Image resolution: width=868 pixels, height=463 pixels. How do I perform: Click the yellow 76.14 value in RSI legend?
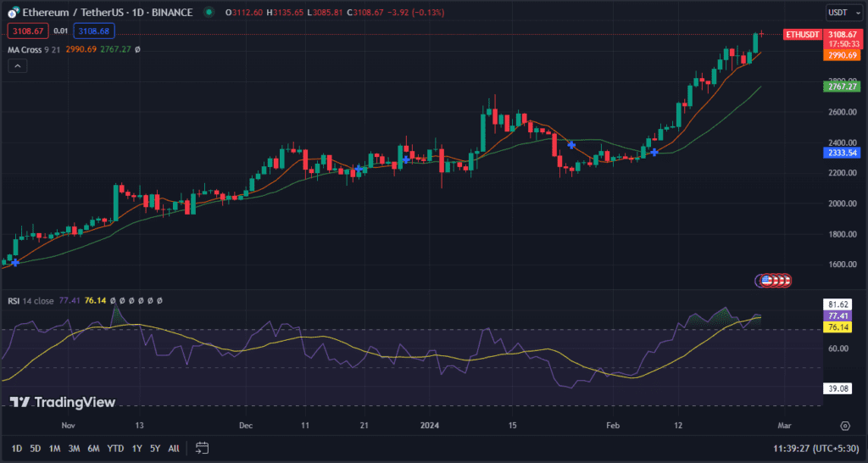(95, 301)
